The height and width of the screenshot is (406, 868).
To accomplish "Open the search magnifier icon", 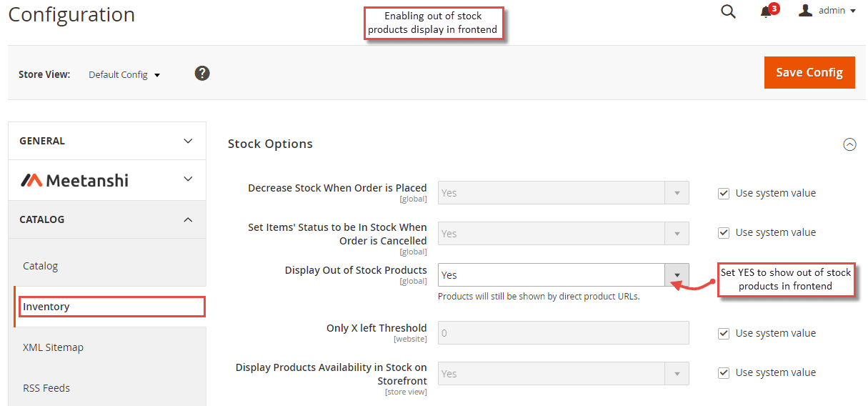I will pos(728,11).
